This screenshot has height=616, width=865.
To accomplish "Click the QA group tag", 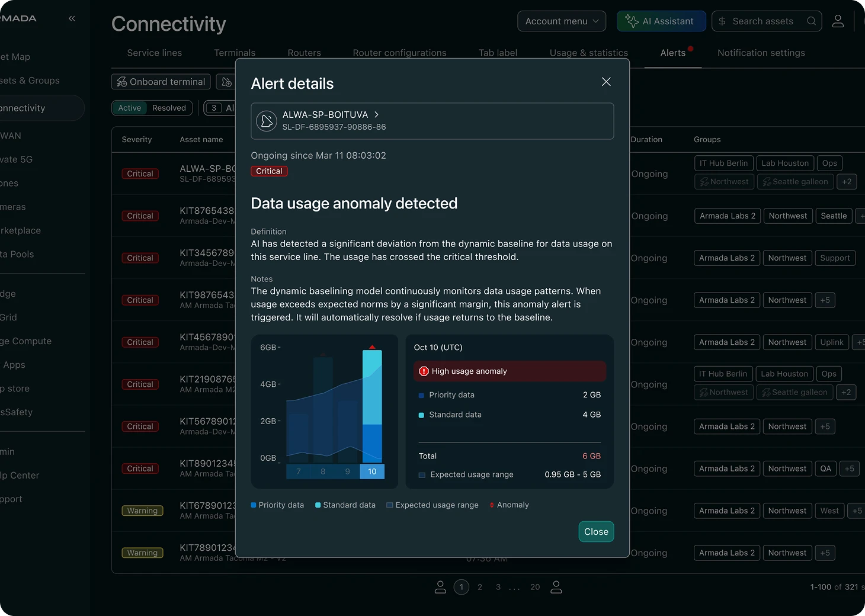I will (x=825, y=469).
